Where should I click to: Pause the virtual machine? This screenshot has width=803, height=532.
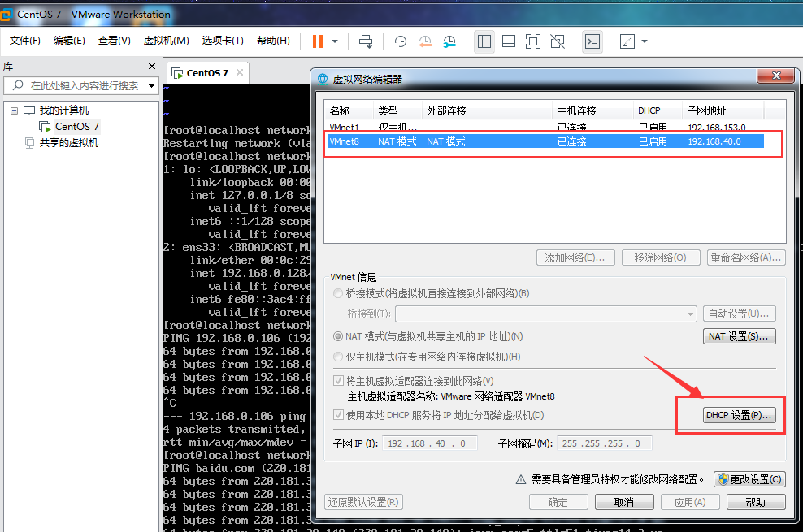[318, 41]
